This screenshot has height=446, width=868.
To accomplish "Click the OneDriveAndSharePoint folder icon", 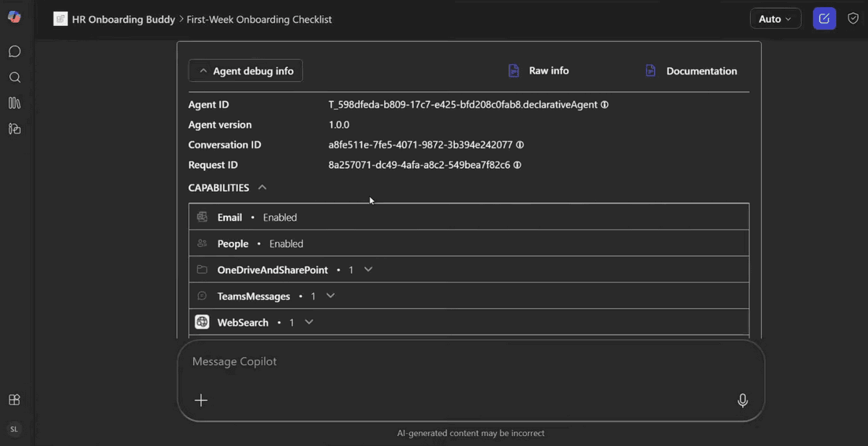I will pos(203,269).
